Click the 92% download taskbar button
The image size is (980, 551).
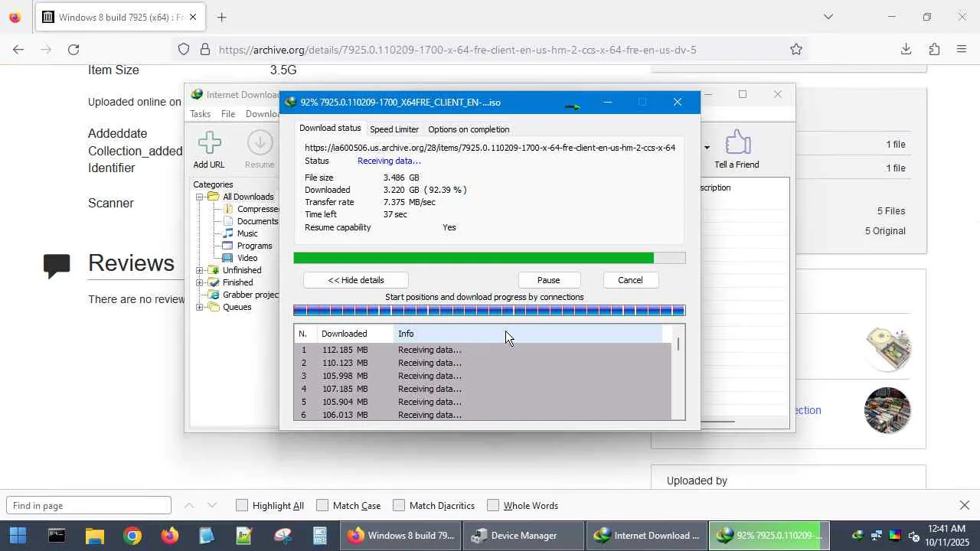tap(768, 536)
